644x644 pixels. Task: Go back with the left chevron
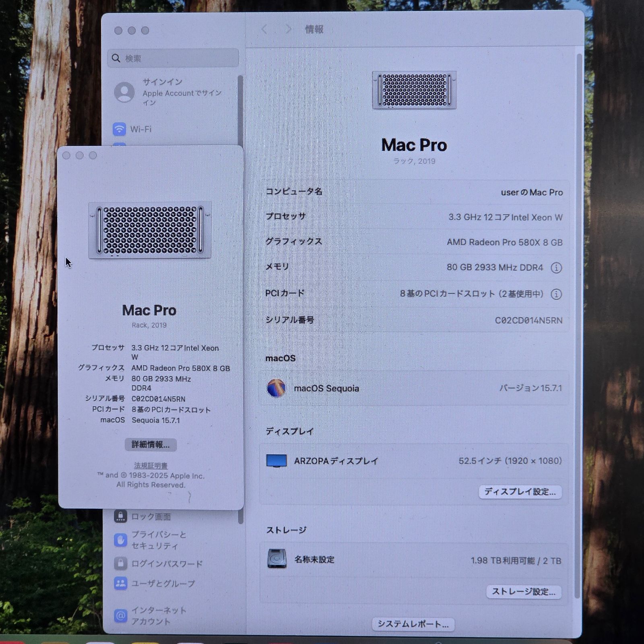click(x=264, y=29)
